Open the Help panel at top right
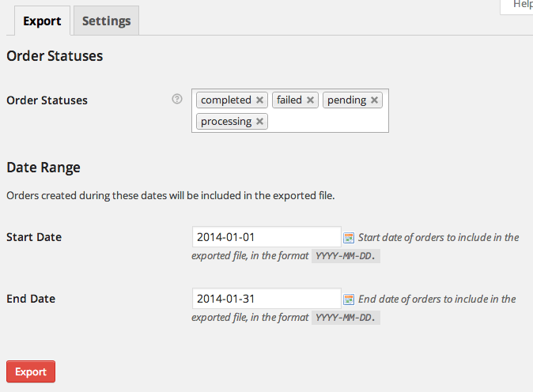Viewport: 533px width, 392px height. pyautogui.click(x=522, y=5)
